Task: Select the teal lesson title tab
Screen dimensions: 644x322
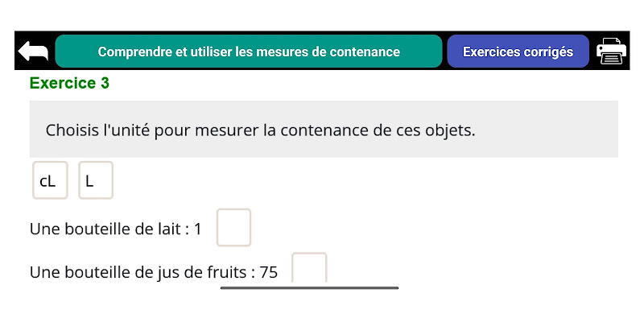Action: click(x=249, y=52)
